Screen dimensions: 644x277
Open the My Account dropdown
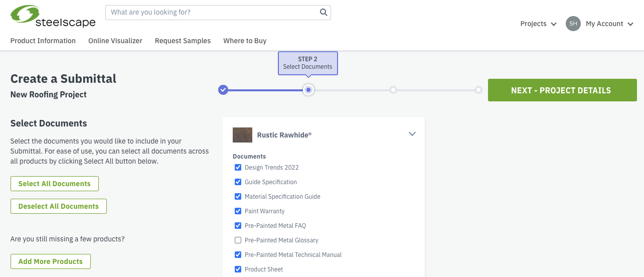[609, 24]
